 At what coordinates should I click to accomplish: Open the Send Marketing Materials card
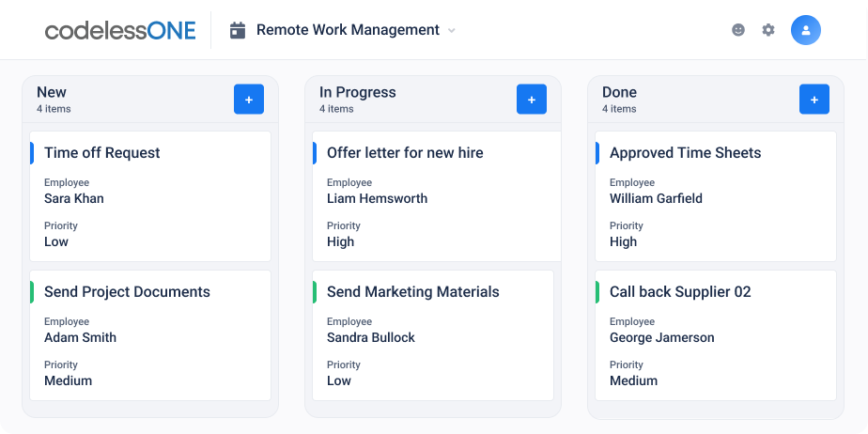point(433,335)
